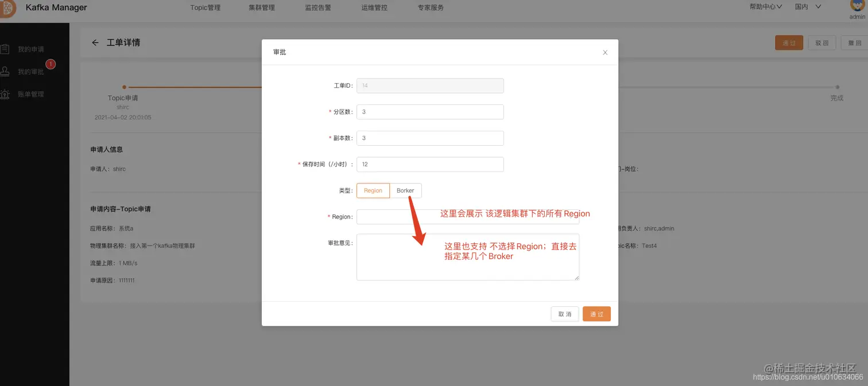The height and width of the screenshot is (386, 868).
Task: Open the Topic管理 menu
Action: [205, 7]
